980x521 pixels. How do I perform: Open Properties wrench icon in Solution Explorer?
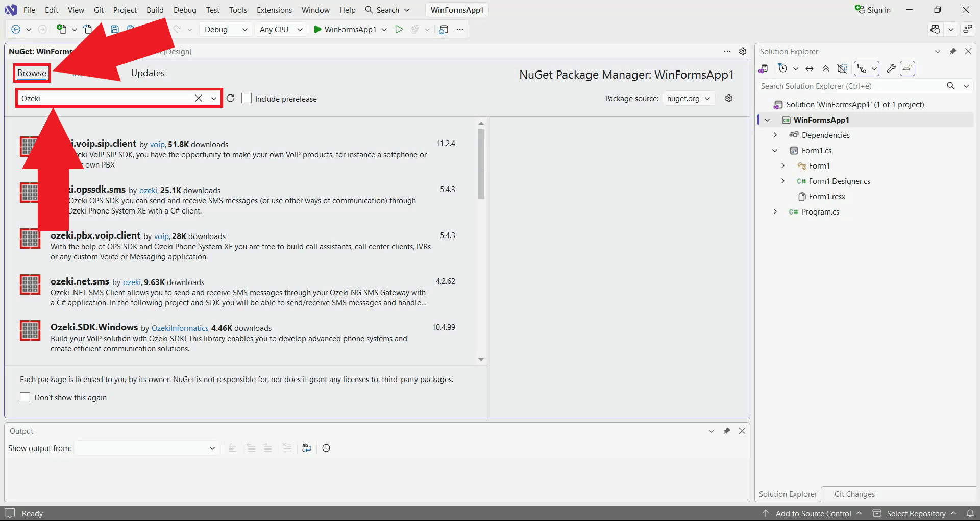[x=891, y=68]
